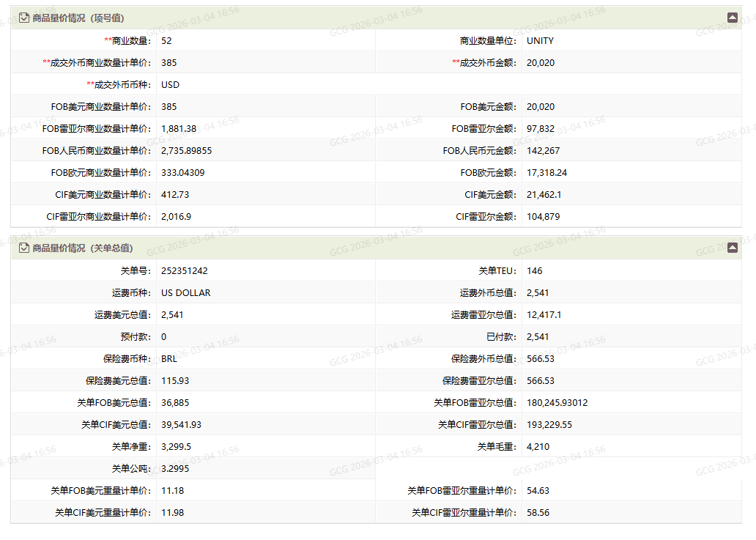Click the icon beside 商品量价情况（项号值） title

point(24,18)
